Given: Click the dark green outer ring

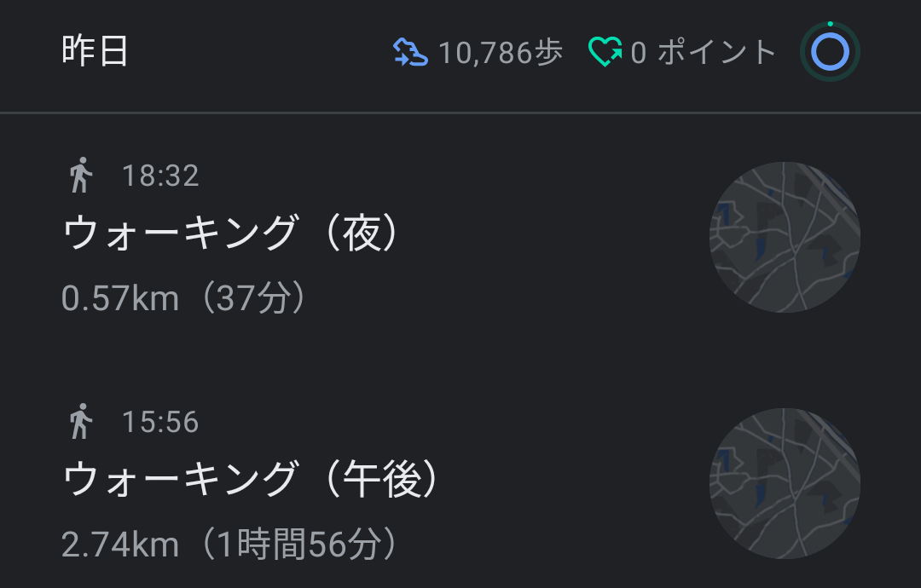Looking at the screenshot, I should 830,25.
